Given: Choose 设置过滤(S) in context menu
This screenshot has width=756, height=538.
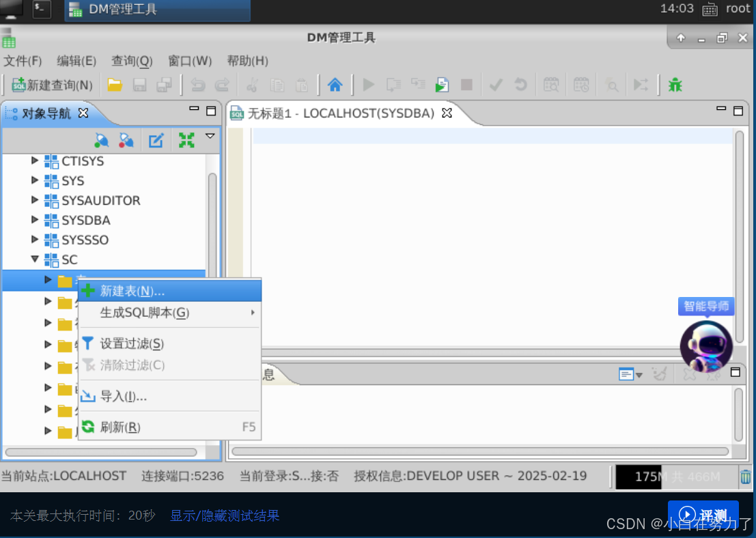Looking at the screenshot, I should (170, 343).
